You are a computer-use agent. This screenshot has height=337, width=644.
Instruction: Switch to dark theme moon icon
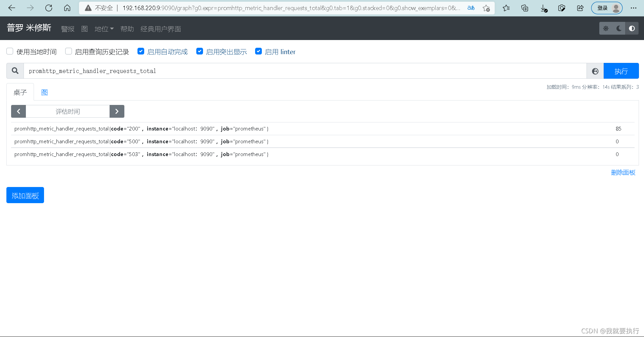[619, 29]
